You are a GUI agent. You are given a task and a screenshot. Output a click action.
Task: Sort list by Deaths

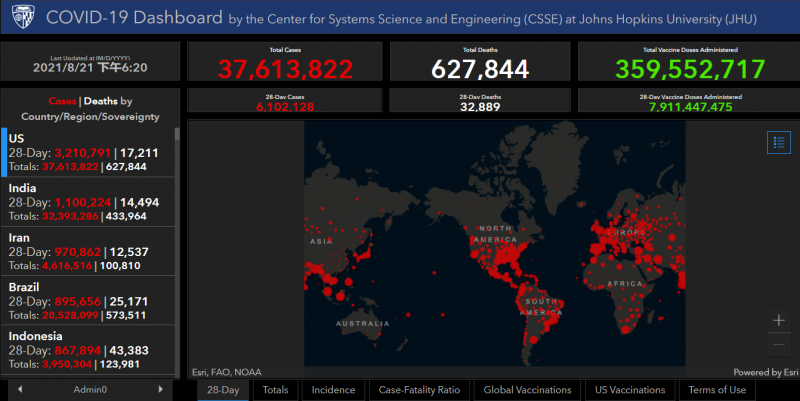[100, 101]
